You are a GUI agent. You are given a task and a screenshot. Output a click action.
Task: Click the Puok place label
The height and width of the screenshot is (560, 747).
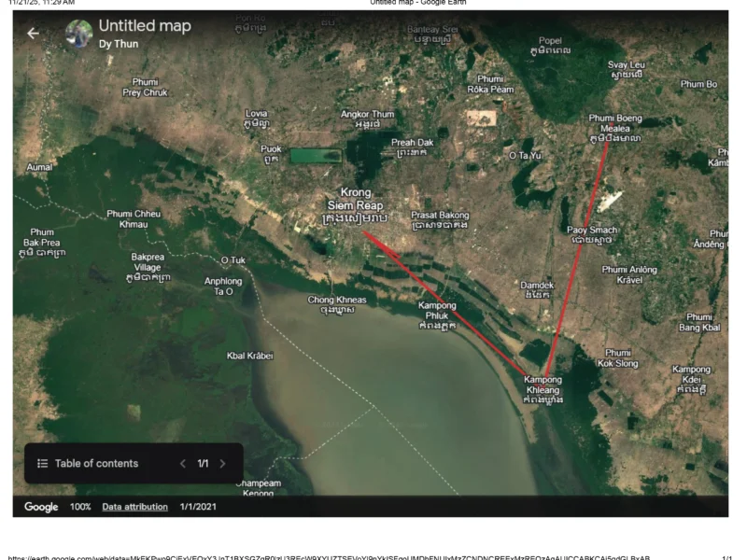pos(271,154)
